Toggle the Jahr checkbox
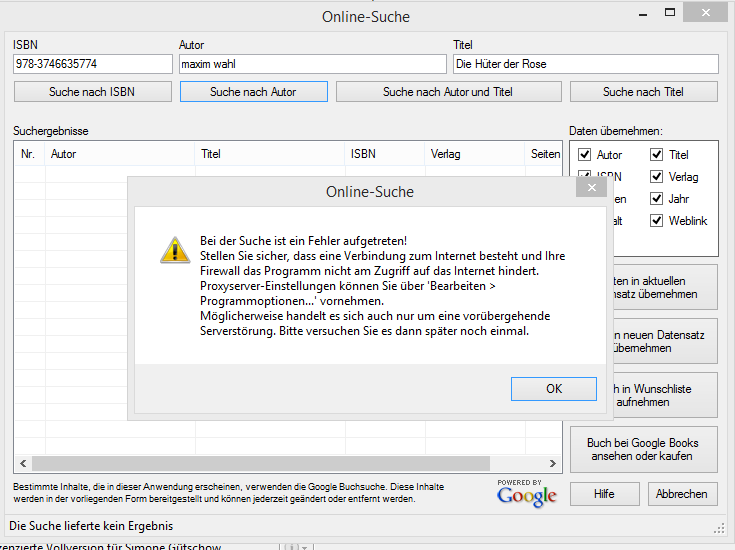This screenshot has width=735, height=550. click(x=657, y=199)
